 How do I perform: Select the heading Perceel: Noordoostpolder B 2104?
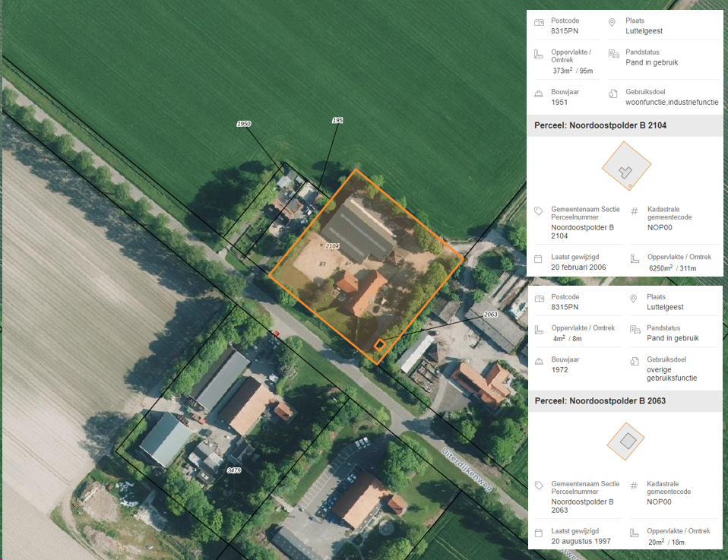coord(600,125)
